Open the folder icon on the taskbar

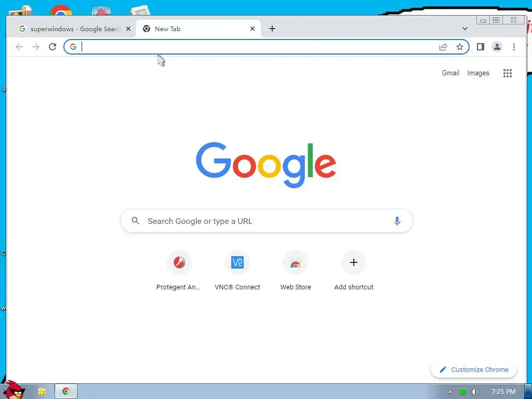42,392
